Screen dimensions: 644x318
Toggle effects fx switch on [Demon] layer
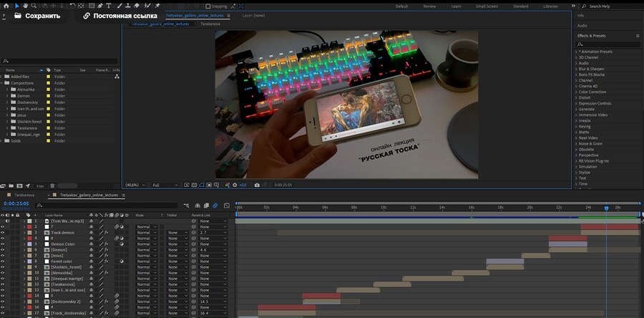coord(106,250)
